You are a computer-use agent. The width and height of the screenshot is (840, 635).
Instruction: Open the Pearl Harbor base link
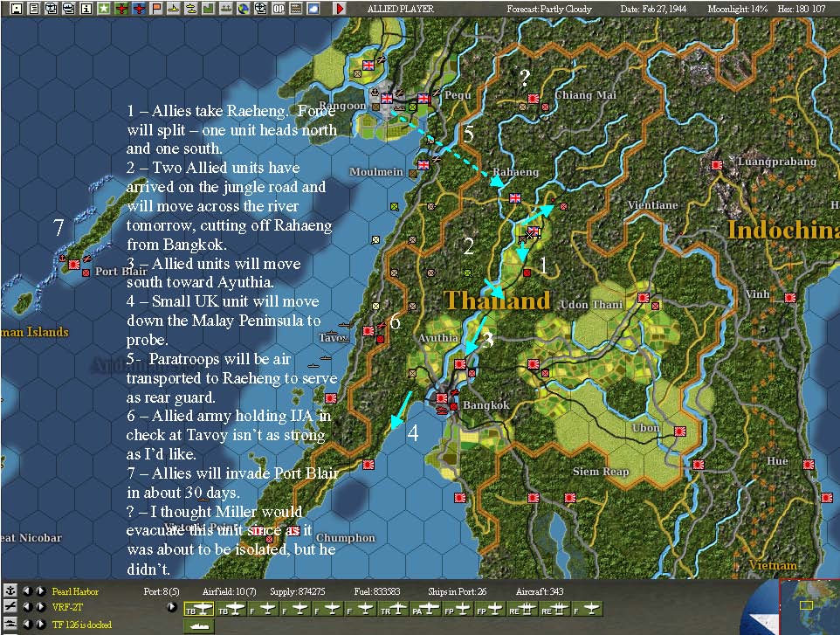pos(75,591)
